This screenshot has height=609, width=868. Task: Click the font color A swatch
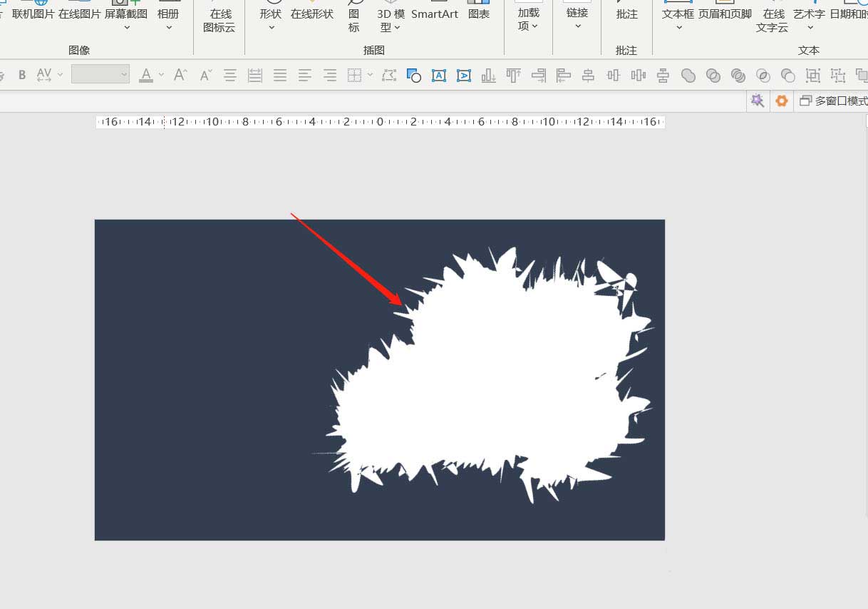(x=146, y=75)
